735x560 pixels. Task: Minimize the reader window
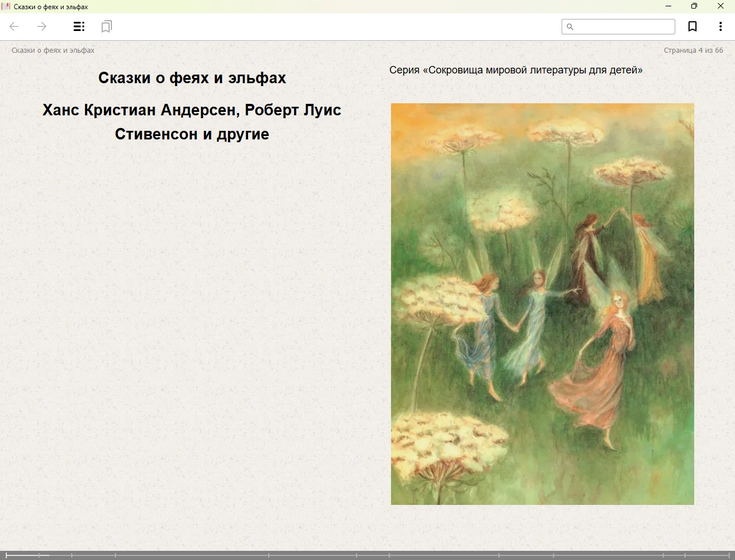[668, 6]
